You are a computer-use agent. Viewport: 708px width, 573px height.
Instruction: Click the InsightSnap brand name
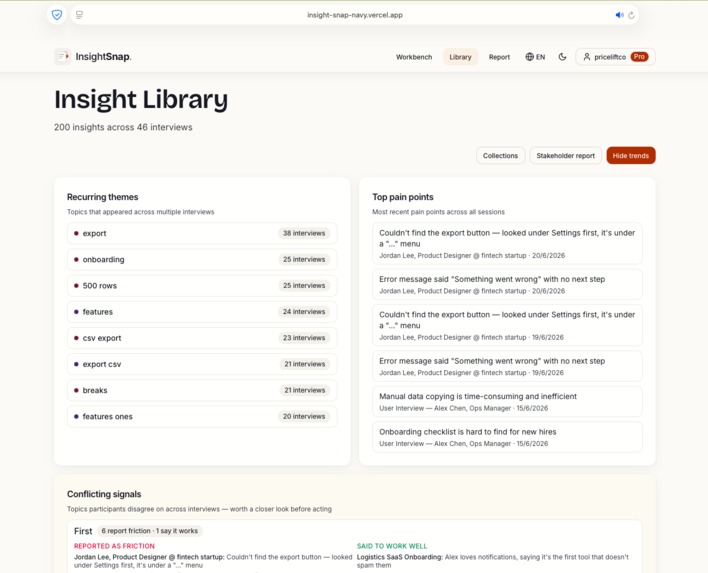tap(103, 57)
